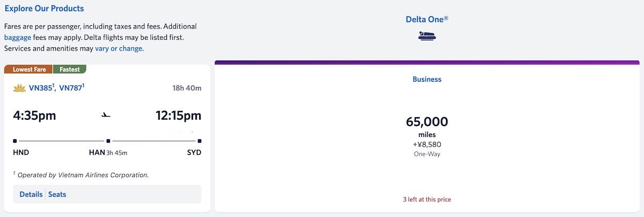Viewport: 644px width, 217px height.
Task: Open the vary or change link
Action: pyautogui.click(x=119, y=48)
